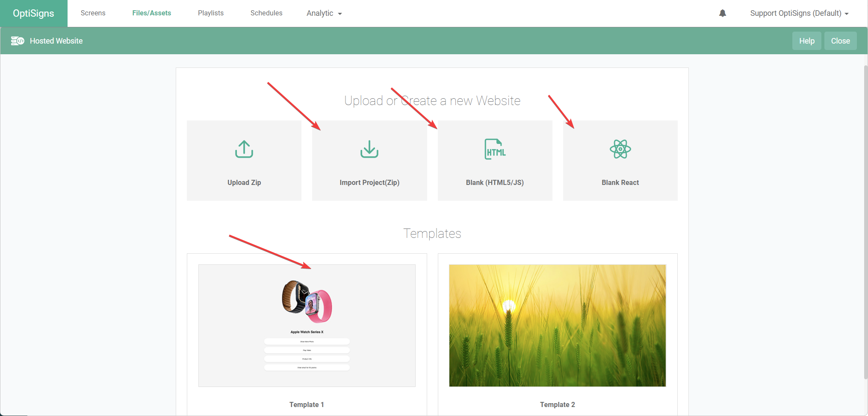Click the Import Project download arrow icon
The height and width of the screenshot is (416, 868).
tap(369, 149)
